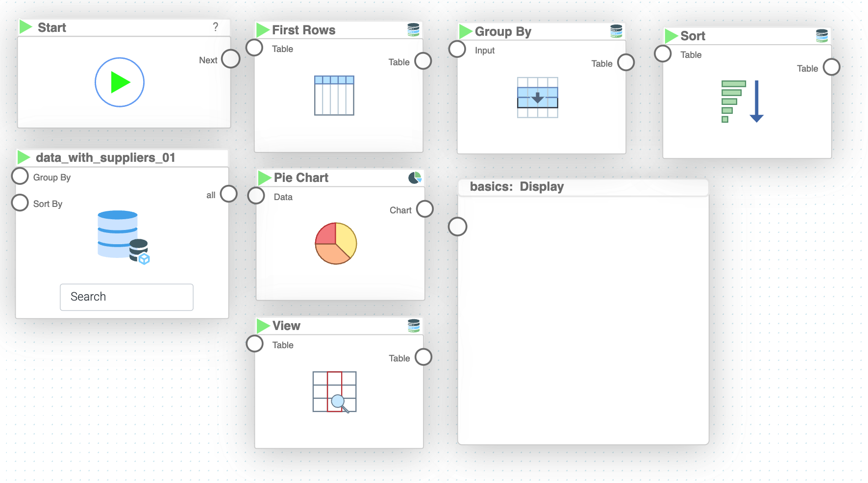Select the Start node's Next output port

(x=230, y=59)
